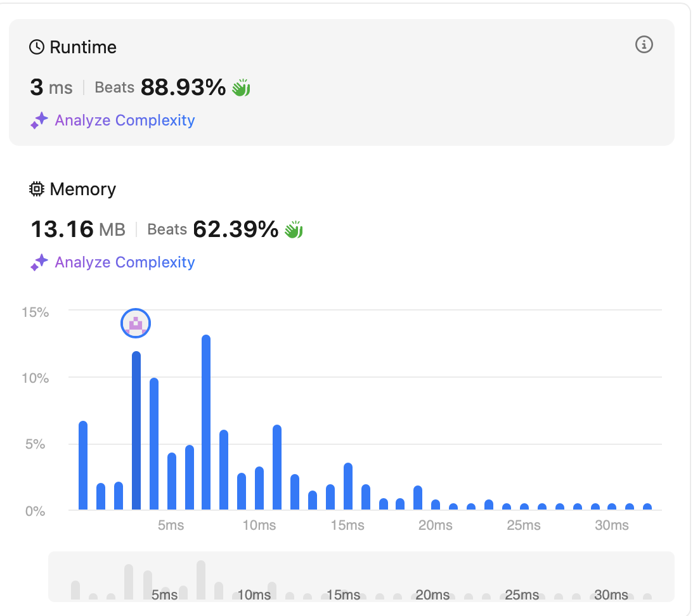Select the first leftmost bar in the chart
The height and width of the screenshot is (616, 700).
coord(83,466)
